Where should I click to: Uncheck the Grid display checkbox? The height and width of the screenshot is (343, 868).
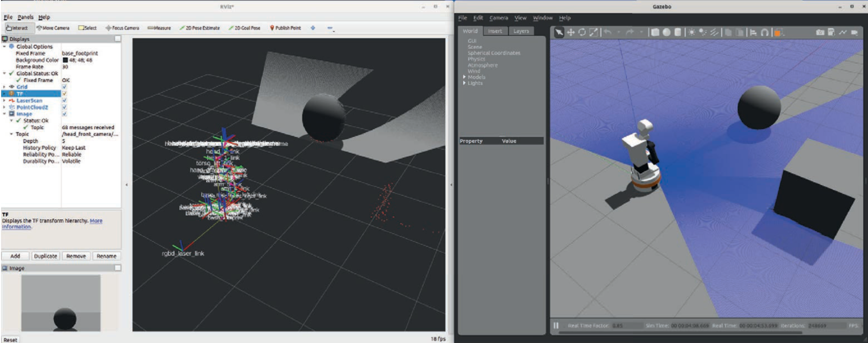[x=64, y=87]
